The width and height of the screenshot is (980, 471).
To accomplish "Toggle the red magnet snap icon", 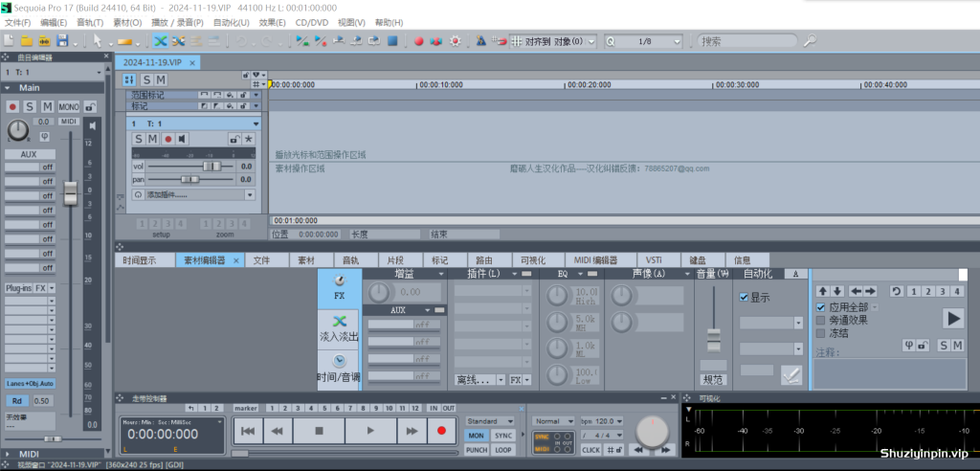I will [x=499, y=40].
